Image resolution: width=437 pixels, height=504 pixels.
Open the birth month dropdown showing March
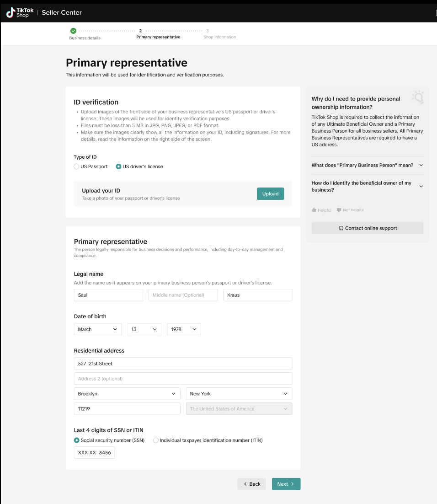click(x=98, y=329)
